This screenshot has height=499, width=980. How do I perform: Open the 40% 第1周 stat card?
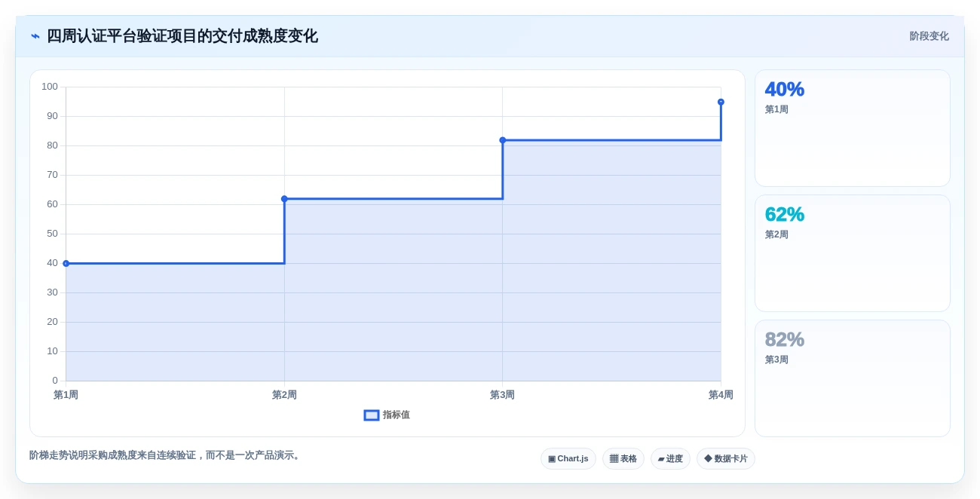pyautogui.click(x=853, y=128)
